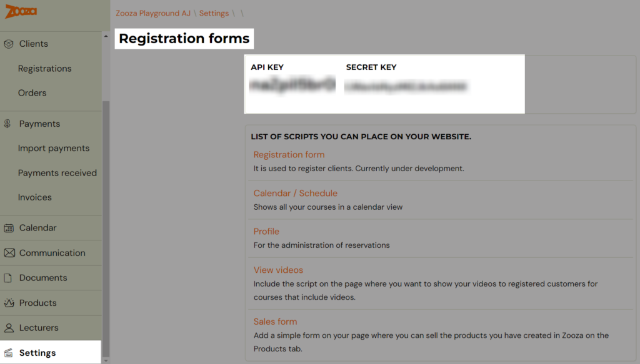Click the Settings sidebar icon
Screen dimensions: 640x364
[9, 353]
